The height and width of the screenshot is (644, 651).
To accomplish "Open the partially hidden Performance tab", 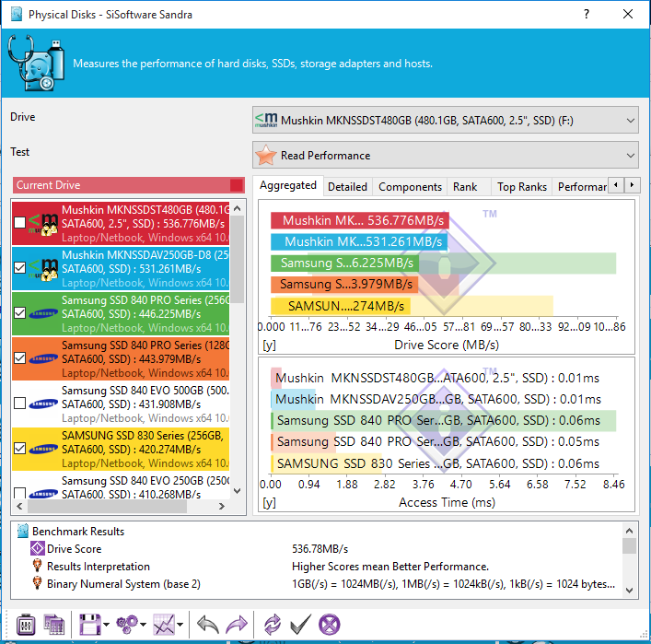I will coord(580,187).
